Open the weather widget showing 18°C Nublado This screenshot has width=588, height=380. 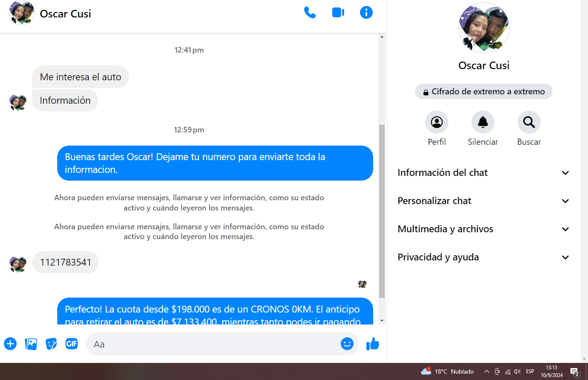click(x=448, y=371)
